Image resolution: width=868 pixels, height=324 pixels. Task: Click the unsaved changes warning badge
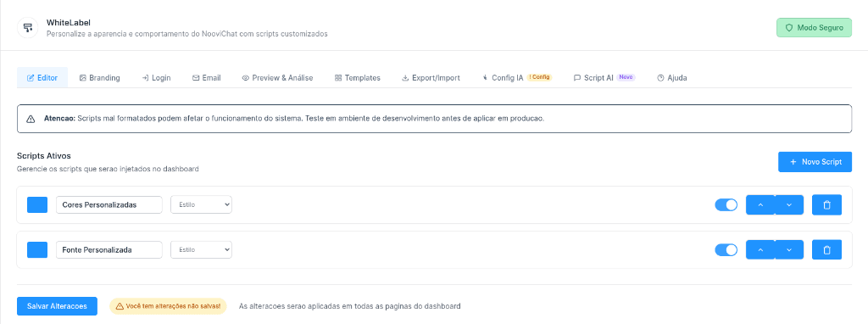pyautogui.click(x=169, y=305)
